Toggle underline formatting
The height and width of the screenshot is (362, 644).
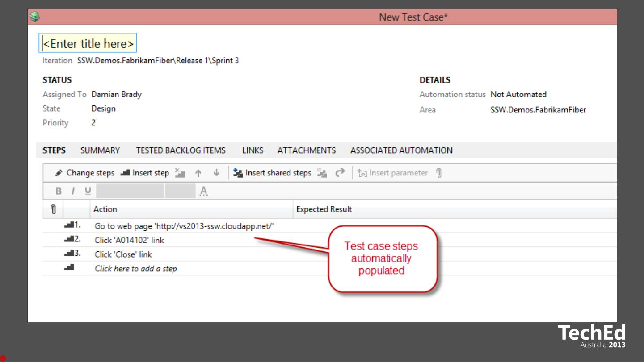87,191
